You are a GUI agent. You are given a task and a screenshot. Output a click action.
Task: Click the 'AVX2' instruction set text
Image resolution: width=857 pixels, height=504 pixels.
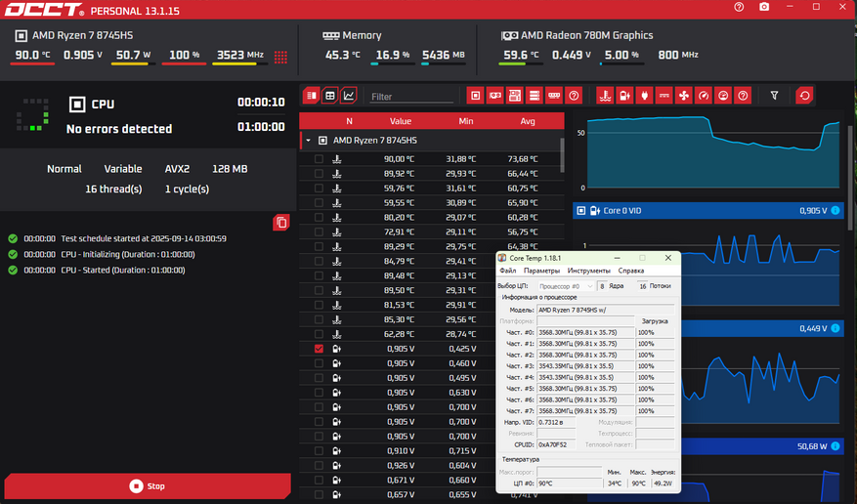click(177, 169)
